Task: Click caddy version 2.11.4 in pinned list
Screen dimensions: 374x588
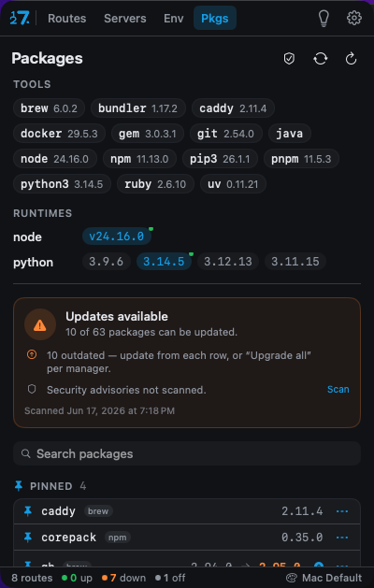Action: [x=302, y=511]
